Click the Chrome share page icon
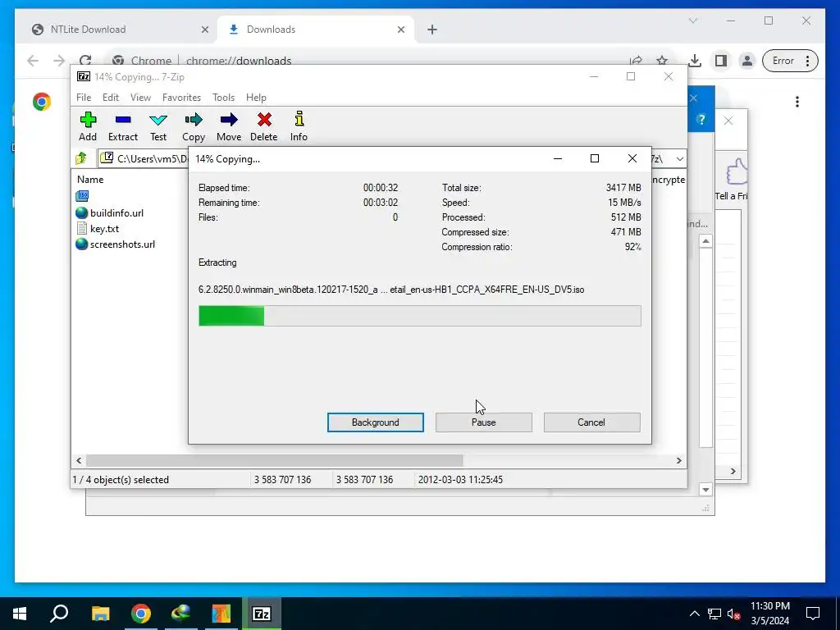The height and width of the screenshot is (630, 840). coord(636,61)
